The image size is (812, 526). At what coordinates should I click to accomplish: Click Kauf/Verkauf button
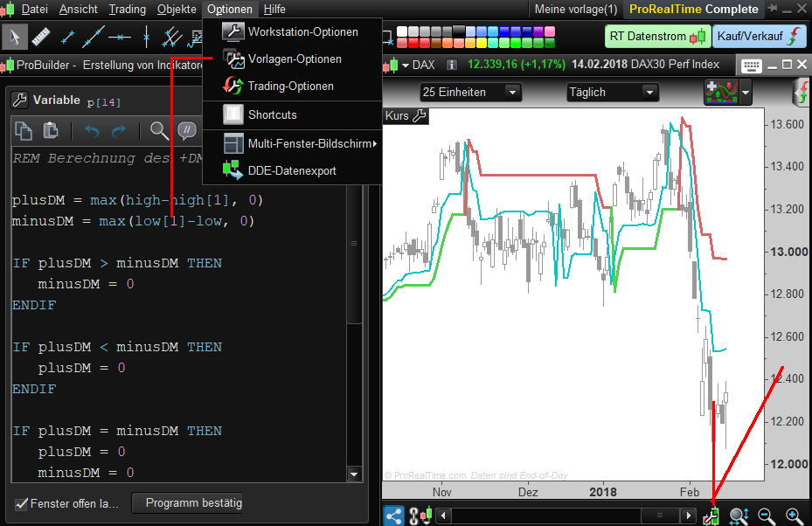[760, 36]
